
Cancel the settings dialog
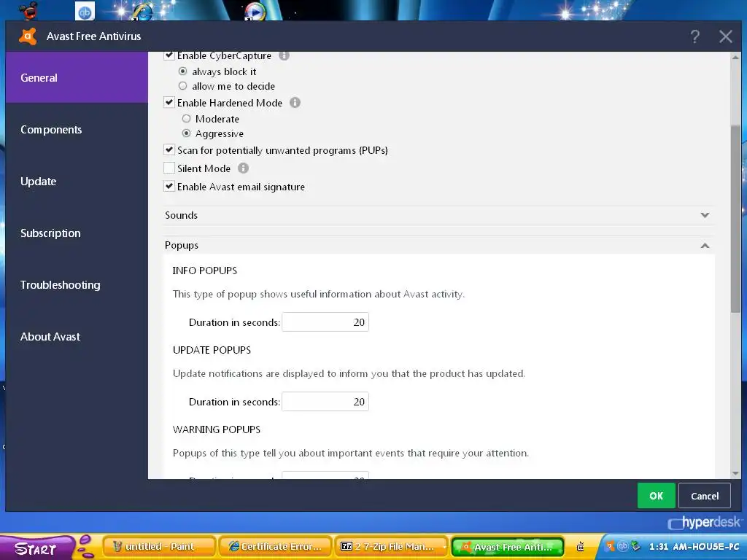[705, 496]
